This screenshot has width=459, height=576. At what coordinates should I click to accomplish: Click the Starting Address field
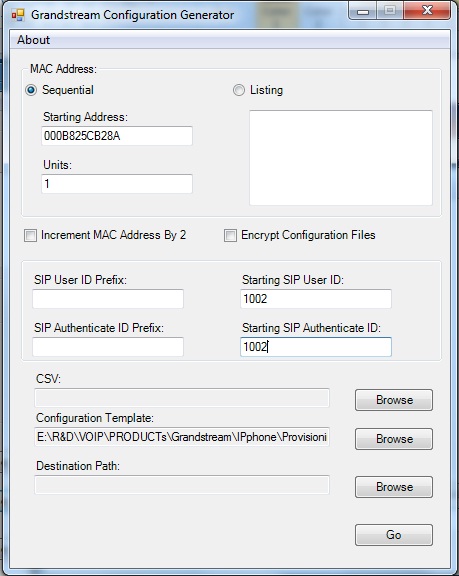click(x=117, y=136)
